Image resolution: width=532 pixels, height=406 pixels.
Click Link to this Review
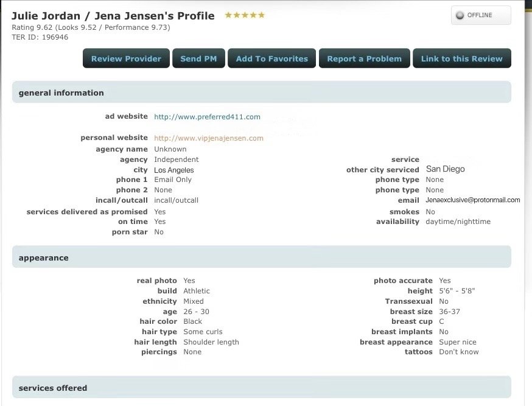click(x=461, y=58)
